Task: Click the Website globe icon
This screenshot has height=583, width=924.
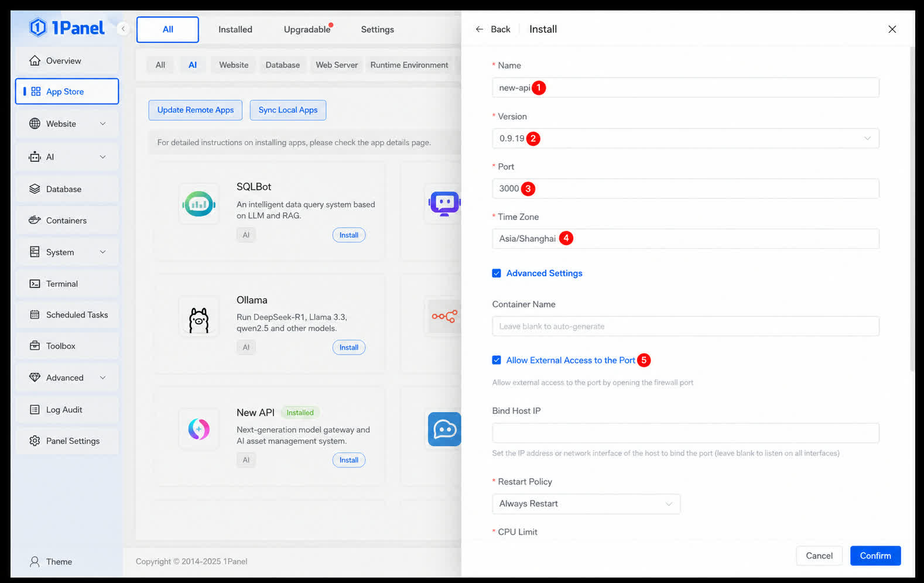Action: pos(35,124)
